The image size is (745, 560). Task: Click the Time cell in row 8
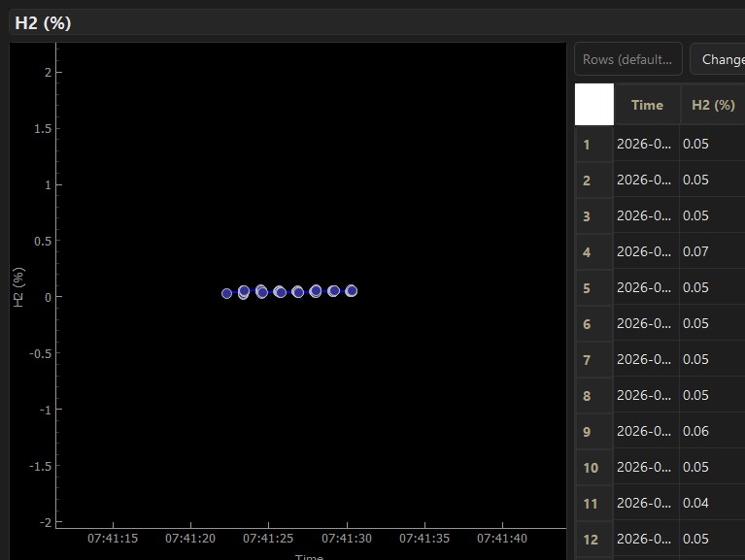[x=646, y=395]
